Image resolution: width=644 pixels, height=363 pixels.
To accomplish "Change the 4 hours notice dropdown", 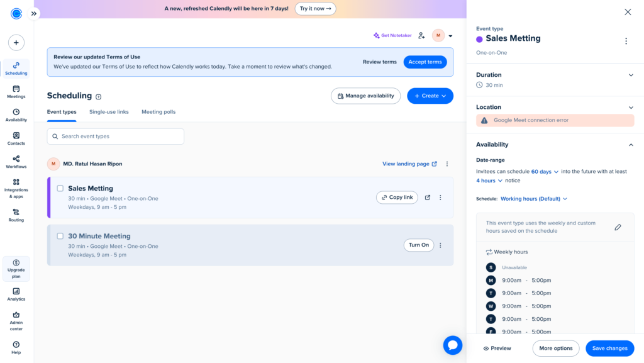I will [x=489, y=181].
